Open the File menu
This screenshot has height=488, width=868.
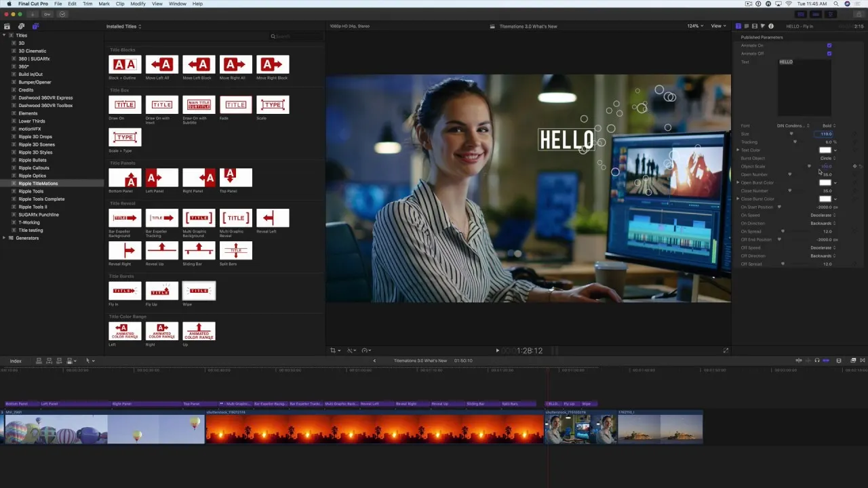pyautogui.click(x=58, y=4)
